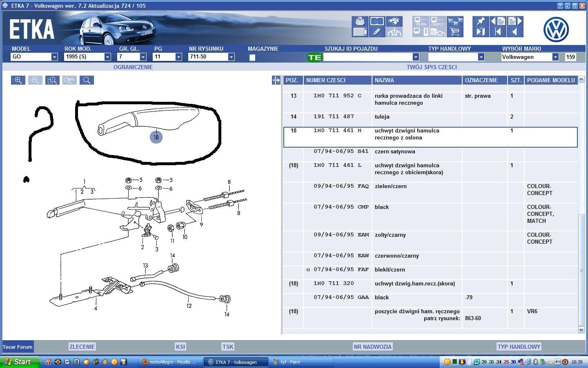
Task: Open the ROK MOD. year dropdown
Action: point(107,57)
